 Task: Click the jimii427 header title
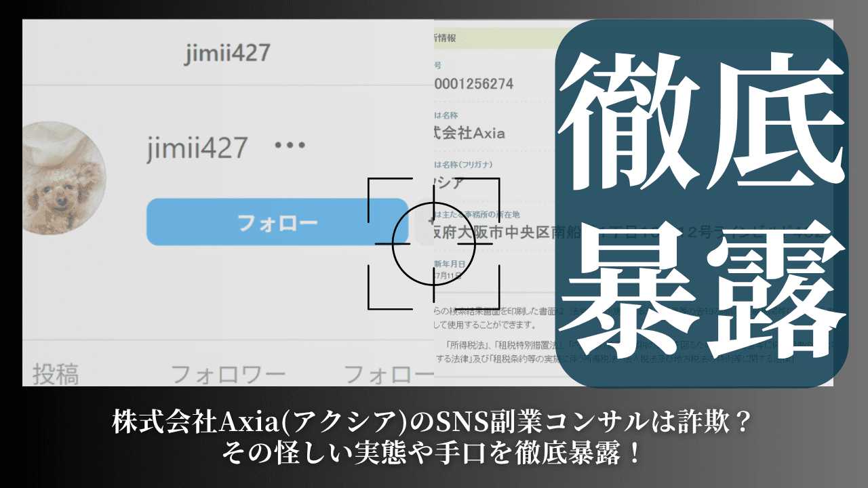coord(227,53)
